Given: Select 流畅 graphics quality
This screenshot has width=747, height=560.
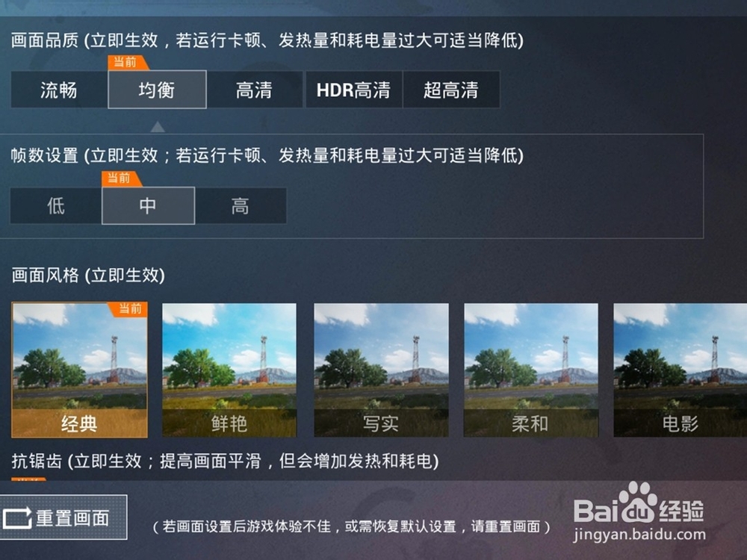Looking at the screenshot, I should pyautogui.click(x=59, y=90).
